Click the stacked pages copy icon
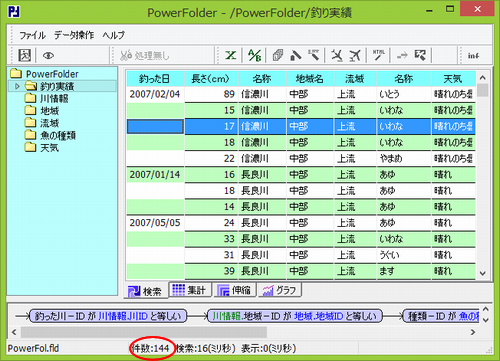The height and width of the screenshot is (361, 500). (x=278, y=55)
